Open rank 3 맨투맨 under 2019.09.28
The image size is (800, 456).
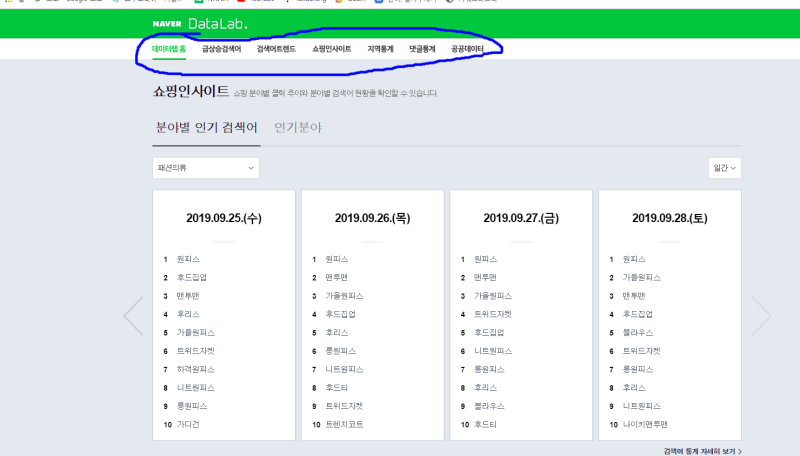tap(634, 296)
